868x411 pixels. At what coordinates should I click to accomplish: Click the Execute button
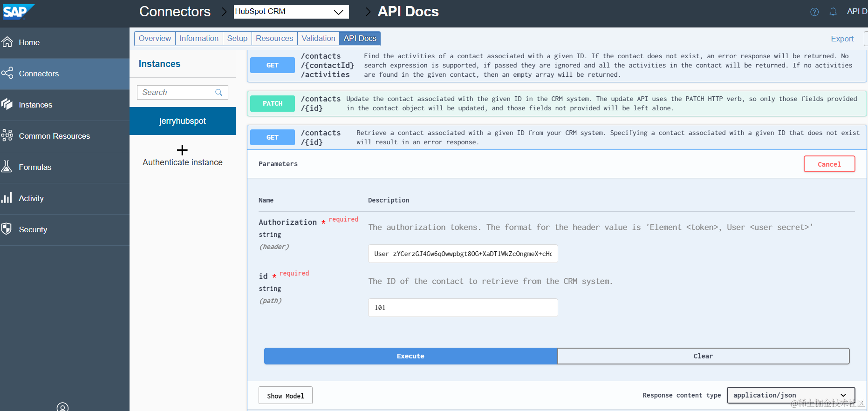click(410, 356)
